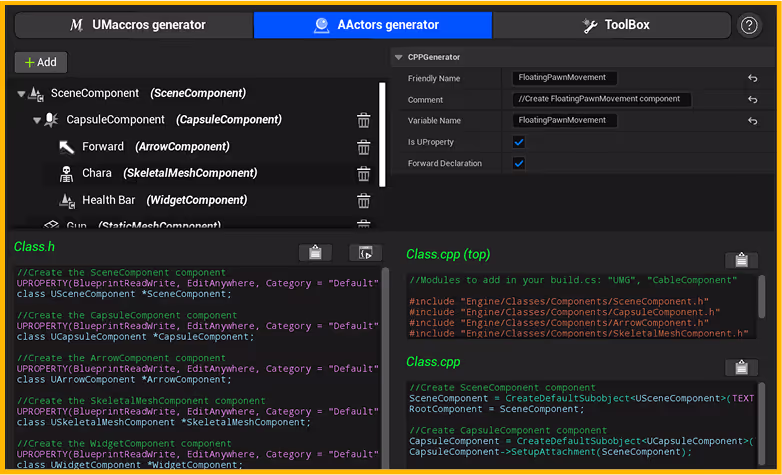Copy Class.cpp (top) code to clipboard
The height and width of the screenshot is (475, 782).
[741, 260]
